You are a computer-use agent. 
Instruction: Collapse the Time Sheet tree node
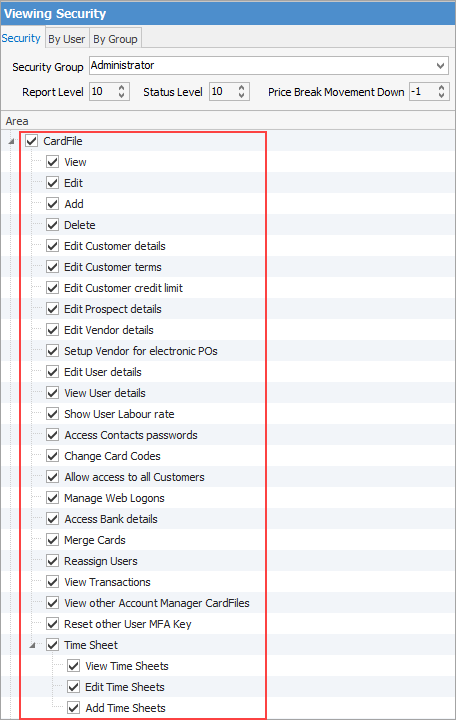(x=32, y=646)
